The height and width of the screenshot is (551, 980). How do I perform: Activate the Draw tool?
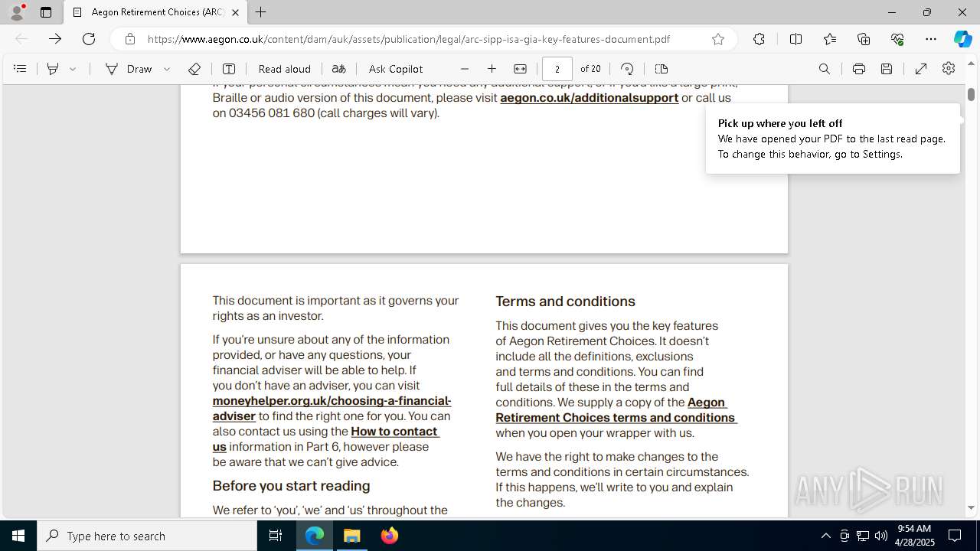[x=129, y=69]
